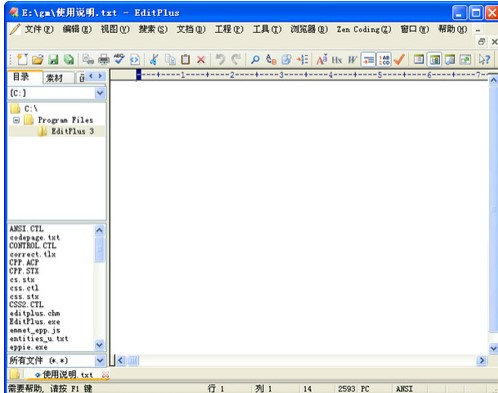This screenshot has width=498, height=393.
Task: Click the Set Font icon
Action: pyautogui.click(x=322, y=60)
